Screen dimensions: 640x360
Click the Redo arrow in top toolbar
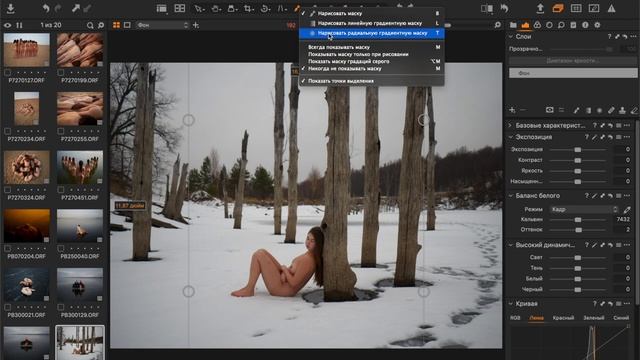click(x=58, y=8)
